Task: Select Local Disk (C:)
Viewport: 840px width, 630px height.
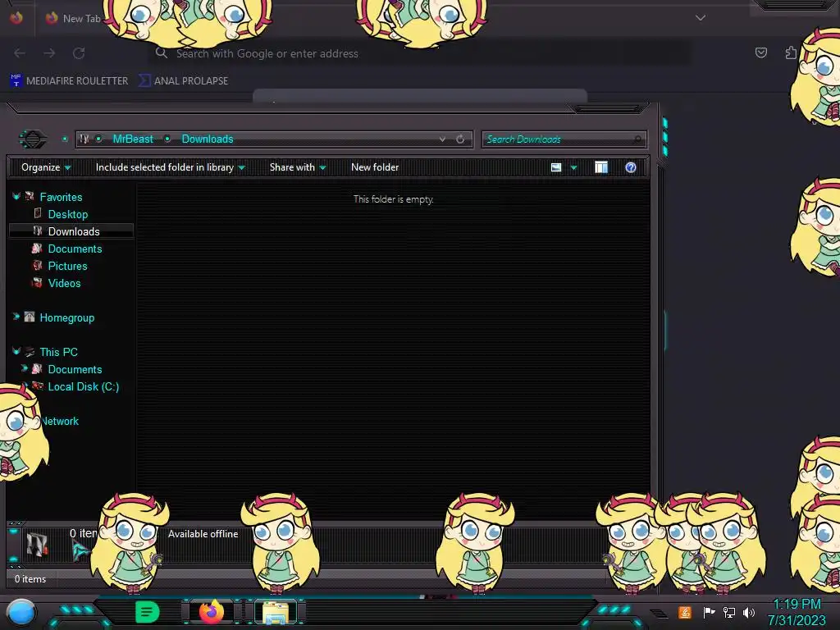Action: (x=84, y=386)
